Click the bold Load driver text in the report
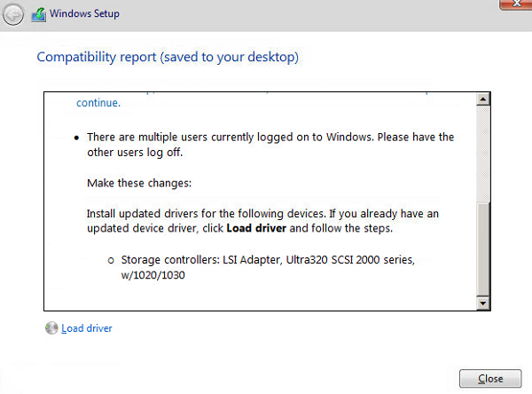The image size is (532, 394). tap(256, 228)
